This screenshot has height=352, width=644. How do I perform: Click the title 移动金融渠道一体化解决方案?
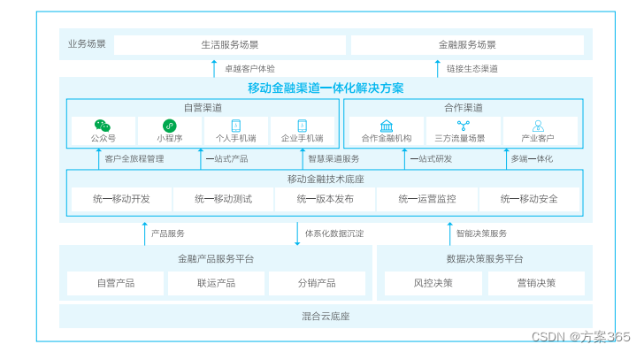(x=326, y=88)
